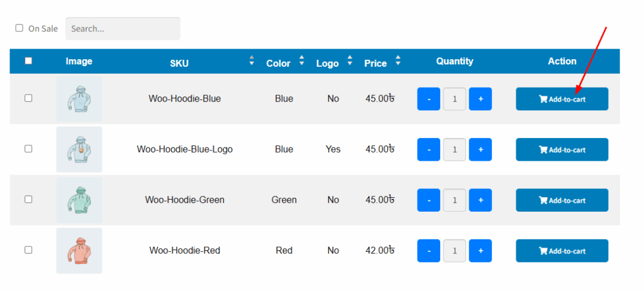Sort table by SKU column arrows
The height and width of the screenshot is (291, 644).
pos(252,60)
